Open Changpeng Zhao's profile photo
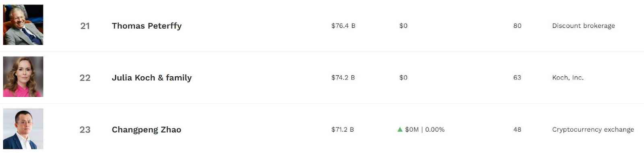This screenshot has width=644, height=153. pos(23,129)
